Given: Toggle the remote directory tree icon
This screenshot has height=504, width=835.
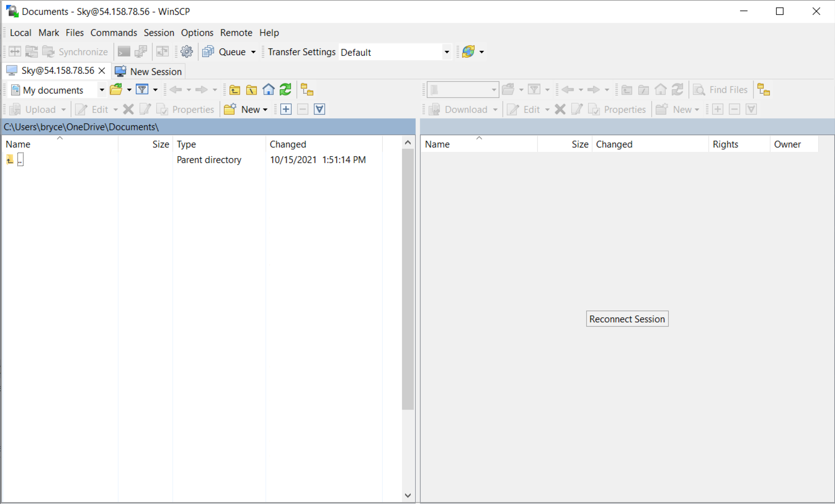Looking at the screenshot, I should click(763, 90).
